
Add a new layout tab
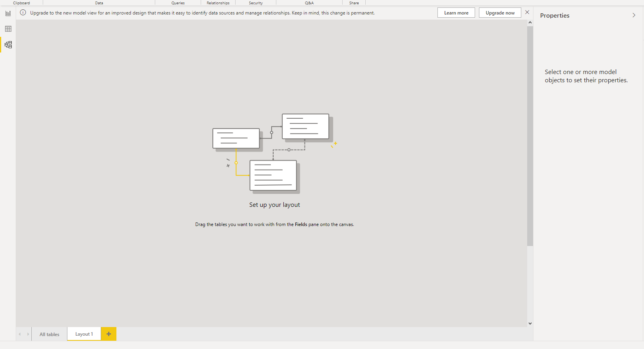pos(109,334)
